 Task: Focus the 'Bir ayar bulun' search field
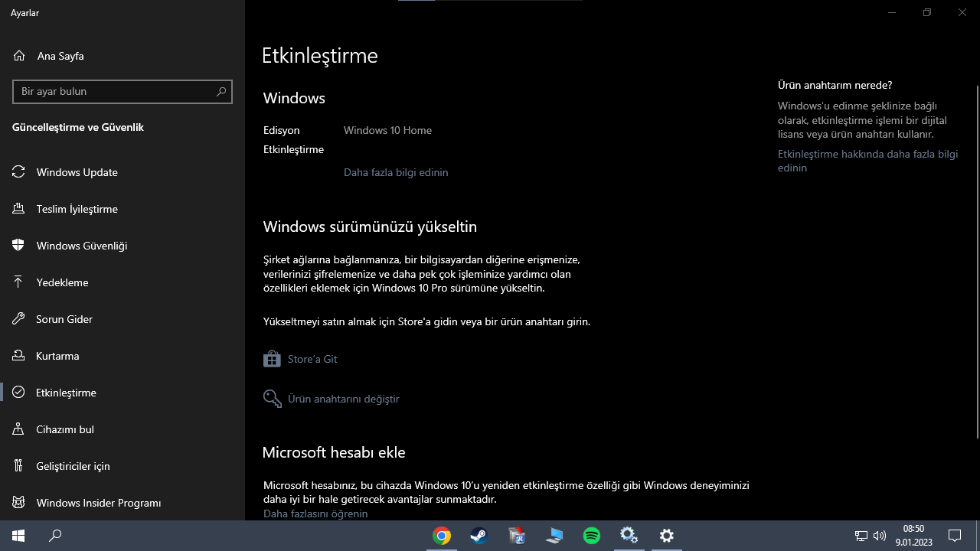click(x=122, y=91)
